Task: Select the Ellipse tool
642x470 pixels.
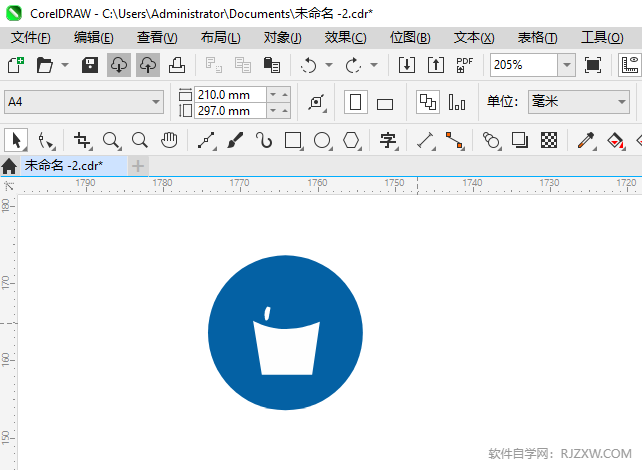Action: pyautogui.click(x=323, y=140)
